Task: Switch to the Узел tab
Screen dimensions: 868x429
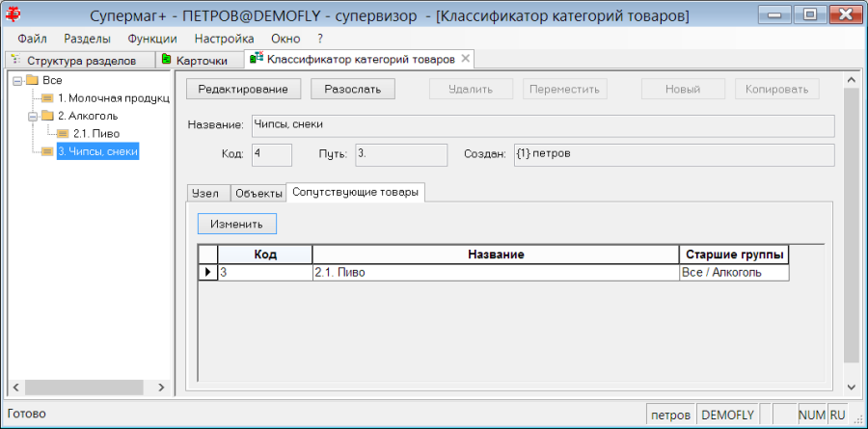Action: 204,193
